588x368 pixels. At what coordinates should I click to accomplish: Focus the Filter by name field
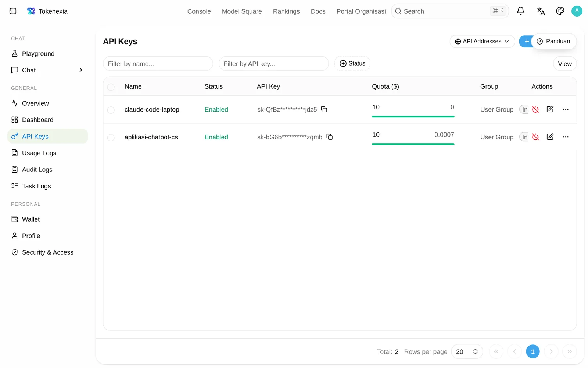tap(158, 64)
